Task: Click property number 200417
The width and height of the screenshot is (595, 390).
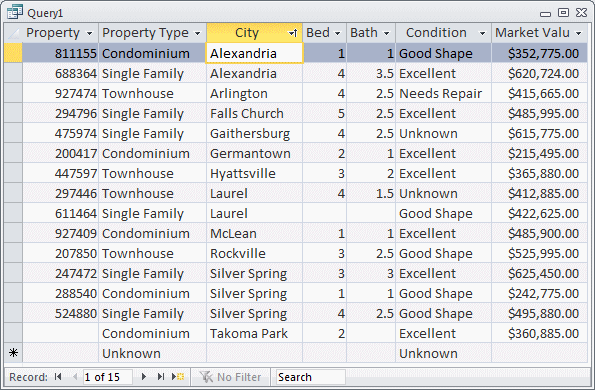Action: pos(76,154)
